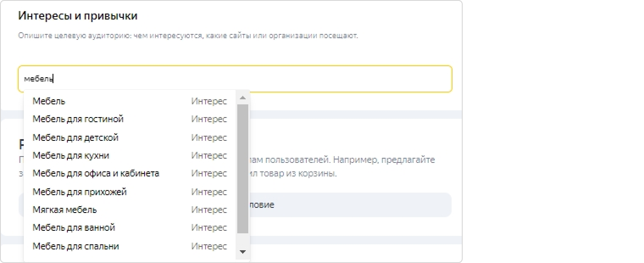Click the suggestion list scroll-down arrow
644x263 pixels.
point(243,252)
